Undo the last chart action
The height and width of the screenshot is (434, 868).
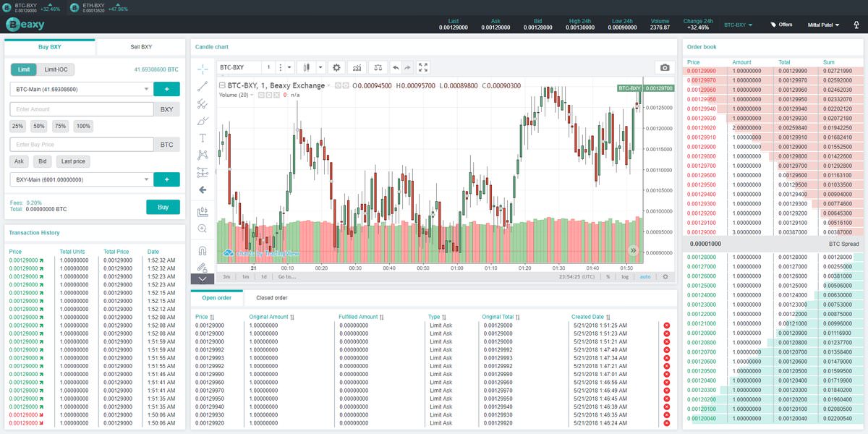tap(396, 67)
